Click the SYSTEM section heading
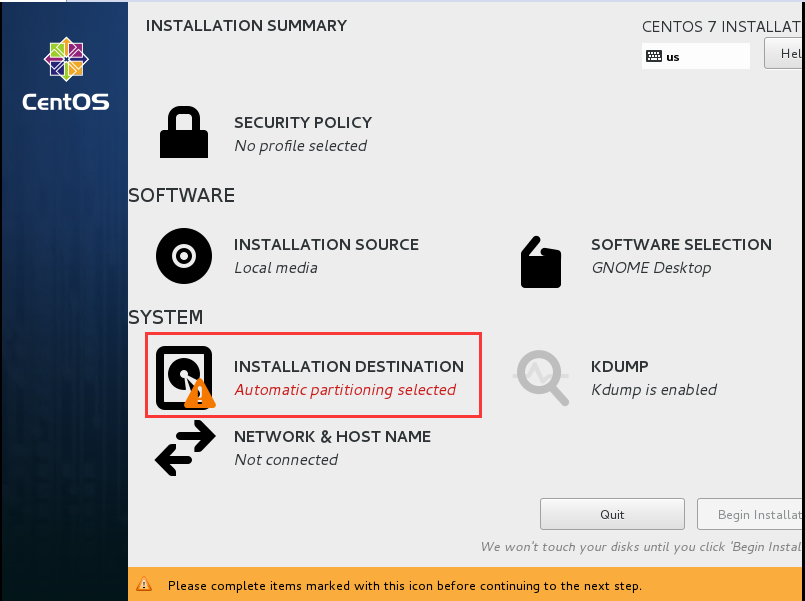Screen dimensions: 805x601 click(x=165, y=318)
